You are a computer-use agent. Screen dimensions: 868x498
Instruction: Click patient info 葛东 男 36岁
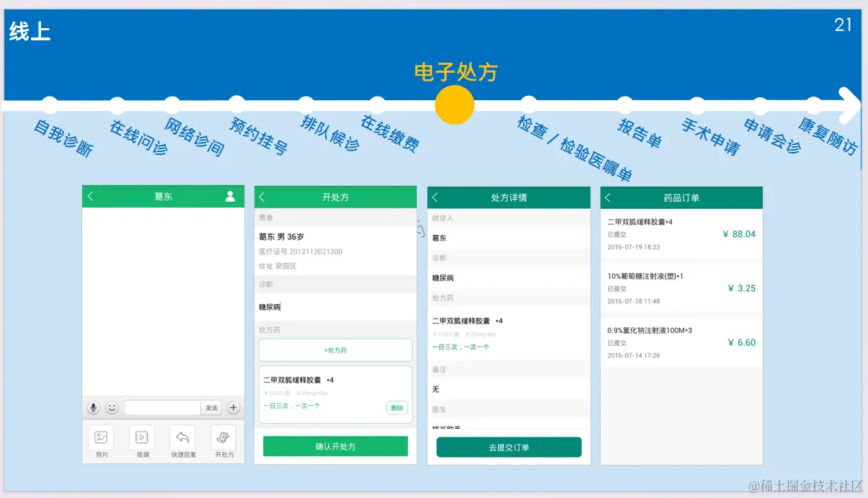[281, 236]
